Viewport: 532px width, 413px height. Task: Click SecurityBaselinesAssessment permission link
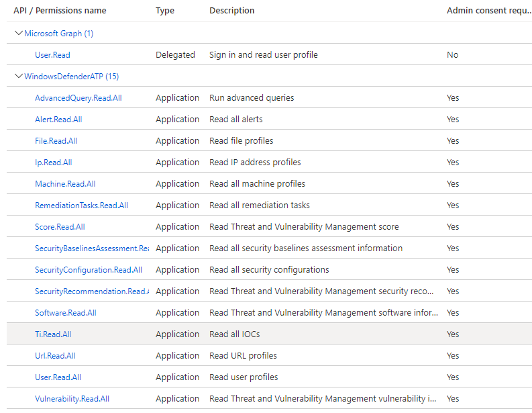[91, 248]
